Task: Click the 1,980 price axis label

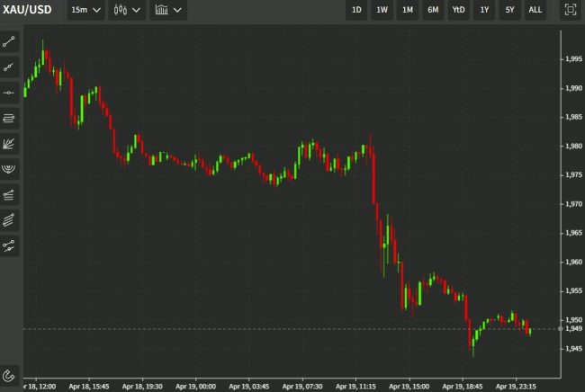Action: coord(573,146)
